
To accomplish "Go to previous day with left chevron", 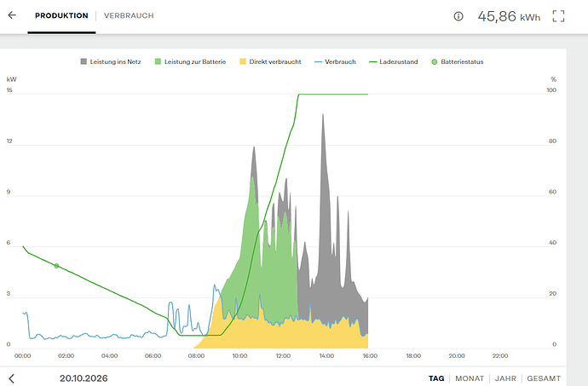I will tap(12, 378).
